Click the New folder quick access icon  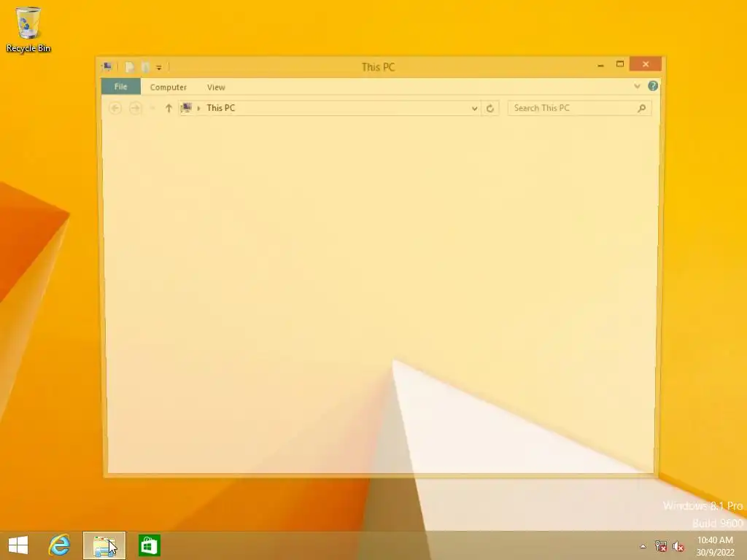[145, 67]
